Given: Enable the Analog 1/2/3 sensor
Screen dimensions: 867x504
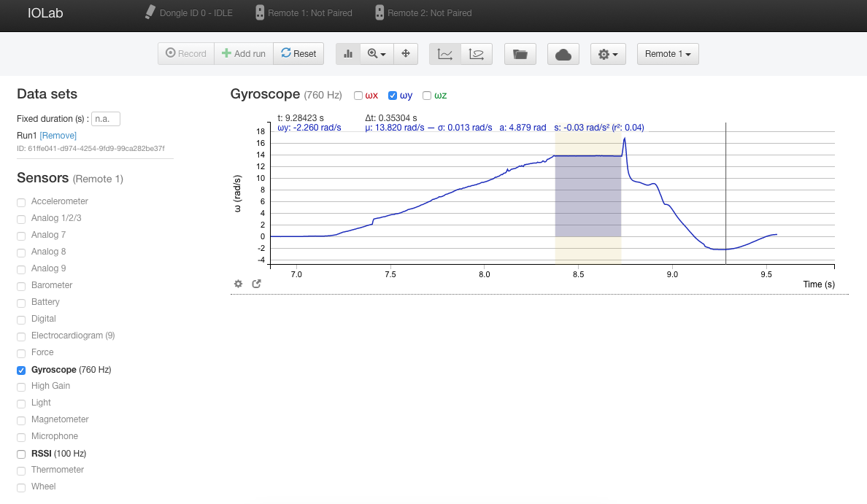Looking at the screenshot, I should (x=21, y=220).
